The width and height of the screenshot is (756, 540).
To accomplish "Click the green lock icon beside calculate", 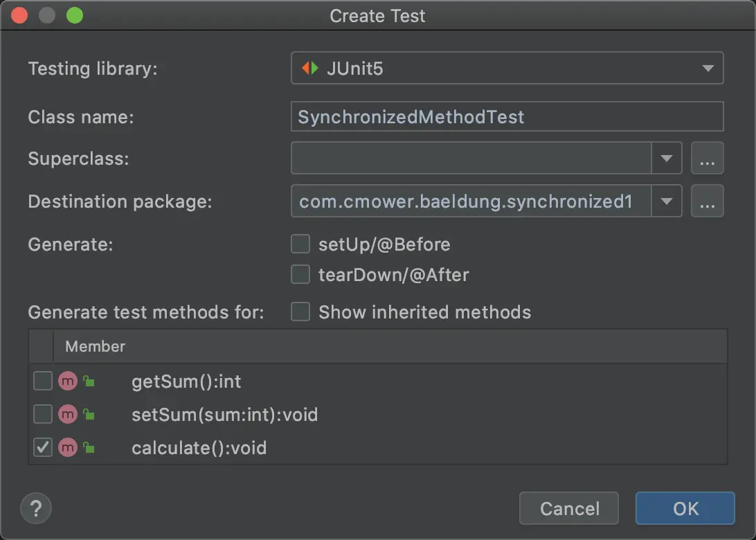I will point(88,448).
